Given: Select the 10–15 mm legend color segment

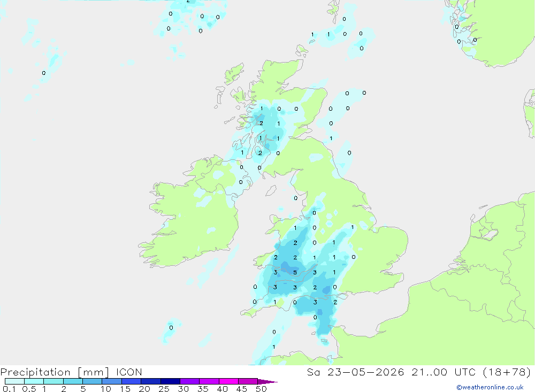Looking at the screenshot, I should 112,381.
